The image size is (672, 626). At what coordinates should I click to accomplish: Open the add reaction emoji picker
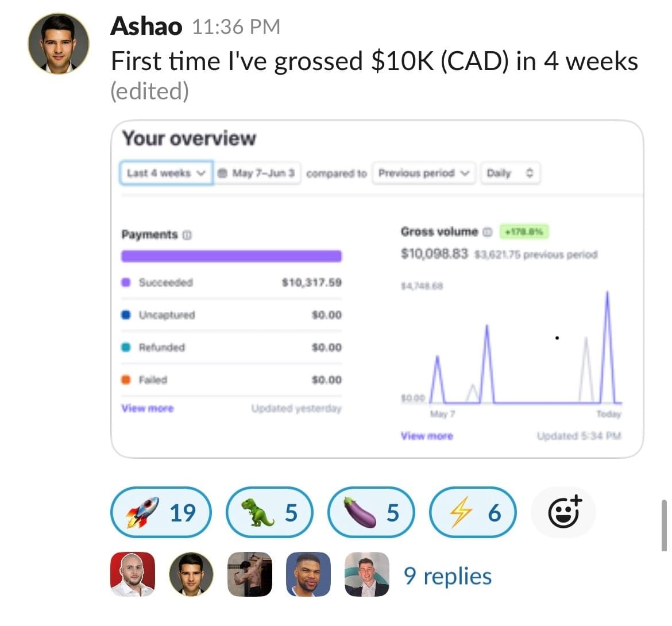tap(563, 512)
